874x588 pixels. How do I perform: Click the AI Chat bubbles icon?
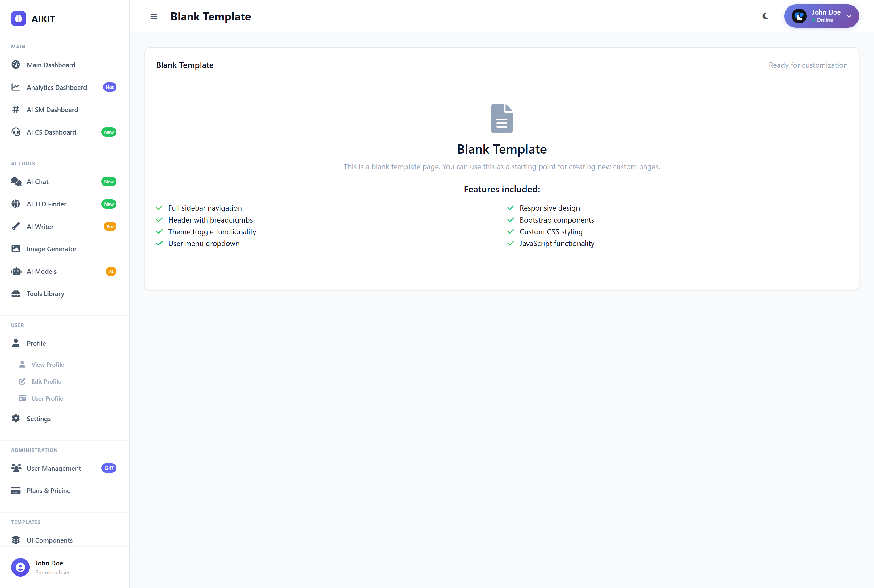(16, 181)
